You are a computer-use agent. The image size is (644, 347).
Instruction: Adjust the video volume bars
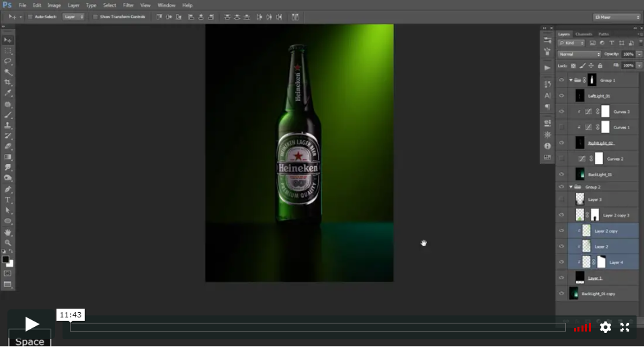(582, 327)
